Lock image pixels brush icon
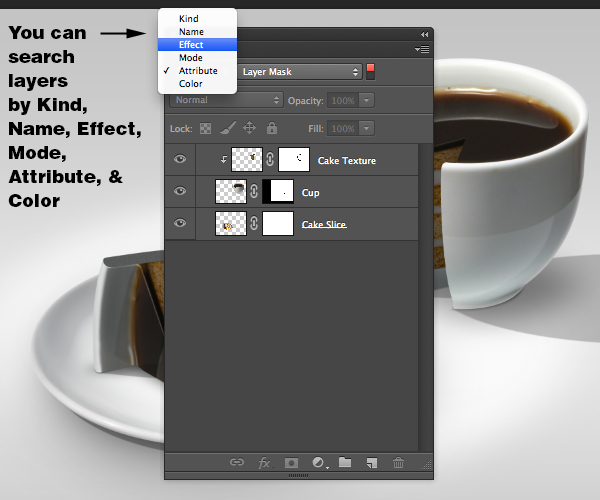600x500 pixels. coord(228,128)
